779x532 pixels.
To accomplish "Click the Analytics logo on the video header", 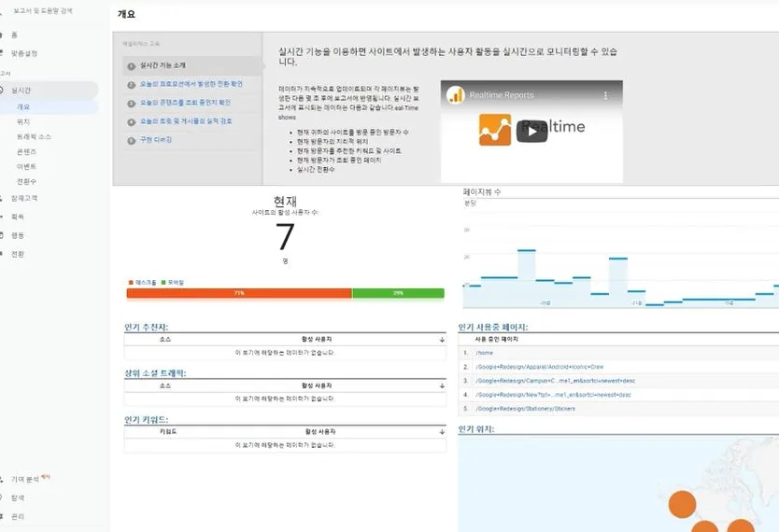I will coord(455,95).
